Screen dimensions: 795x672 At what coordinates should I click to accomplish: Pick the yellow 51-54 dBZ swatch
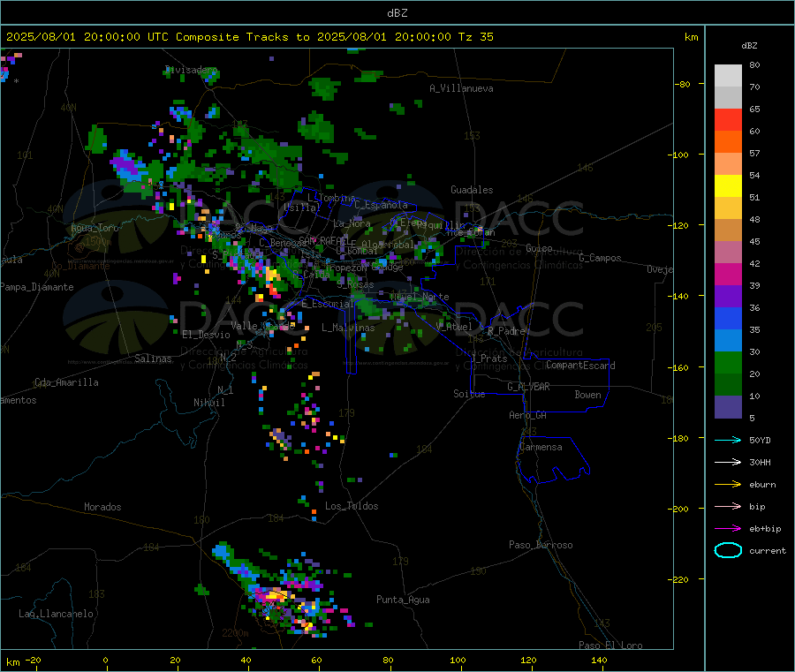click(x=728, y=186)
